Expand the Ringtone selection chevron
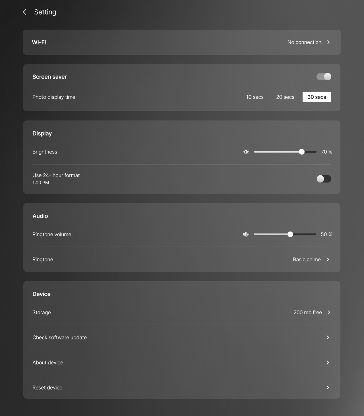Viewport: 364px width, 416px height. (328, 259)
